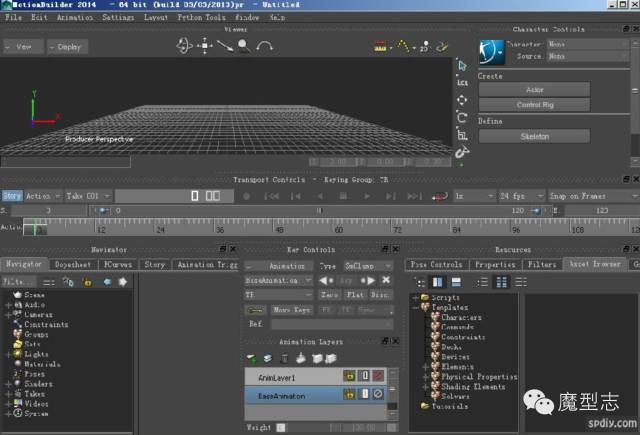Click the loop playback icon in Transport Controls
This screenshot has width=640, height=435.
coord(440,196)
